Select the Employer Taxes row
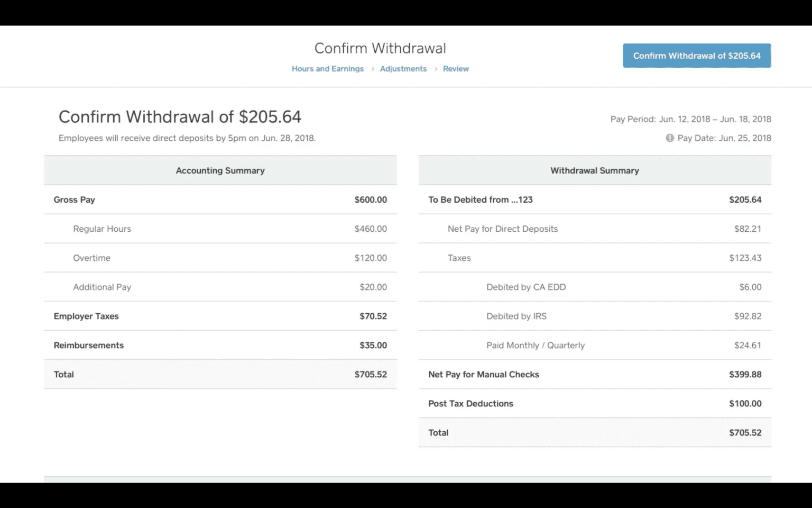812x508 pixels. tap(220, 316)
